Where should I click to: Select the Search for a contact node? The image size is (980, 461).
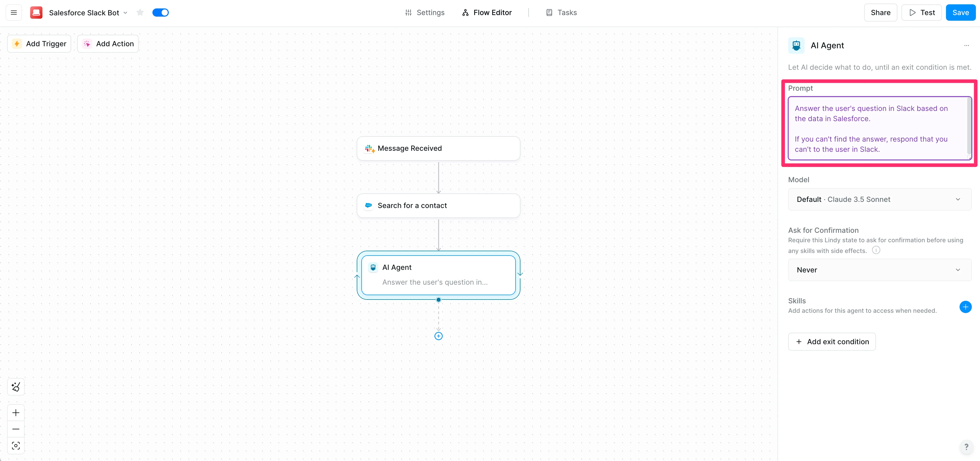coord(438,206)
